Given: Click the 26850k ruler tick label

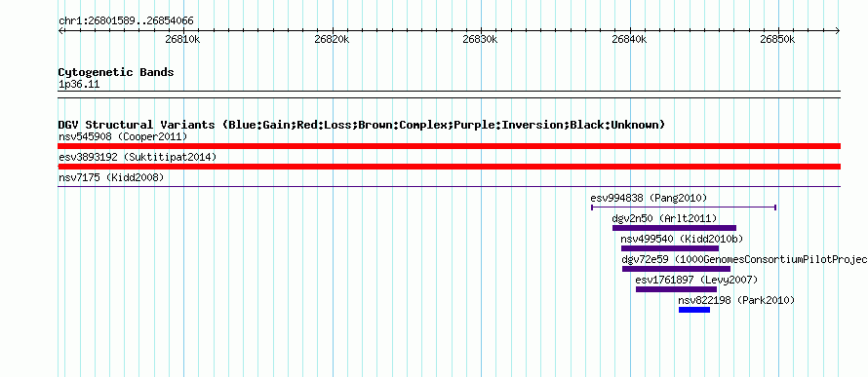Looking at the screenshot, I should click(x=777, y=39).
